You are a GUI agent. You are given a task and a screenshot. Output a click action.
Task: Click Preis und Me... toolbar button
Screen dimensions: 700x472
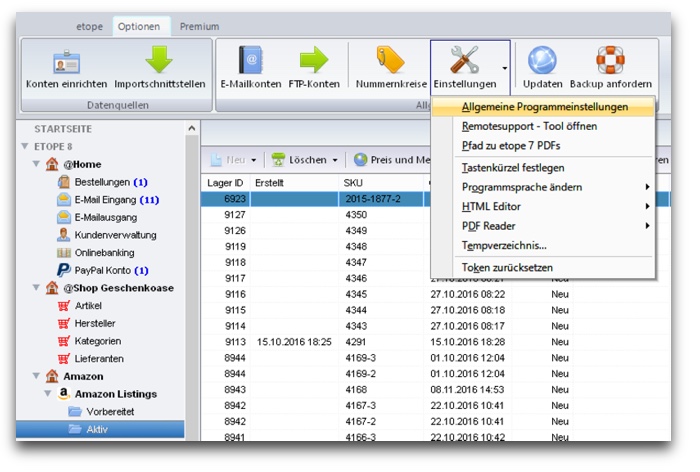pyautogui.click(x=392, y=160)
